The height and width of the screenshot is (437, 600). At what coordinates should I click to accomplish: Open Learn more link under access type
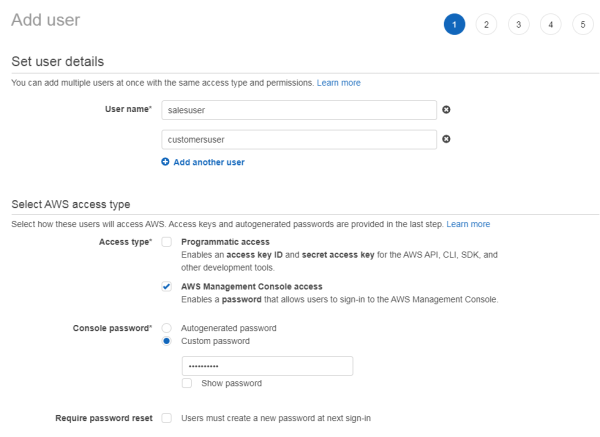[x=468, y=224]
